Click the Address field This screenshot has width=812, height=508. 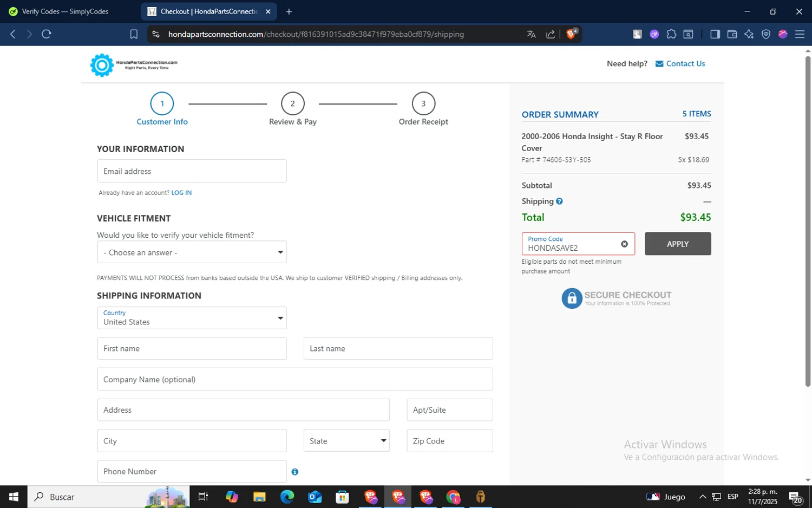click(243, 410)
